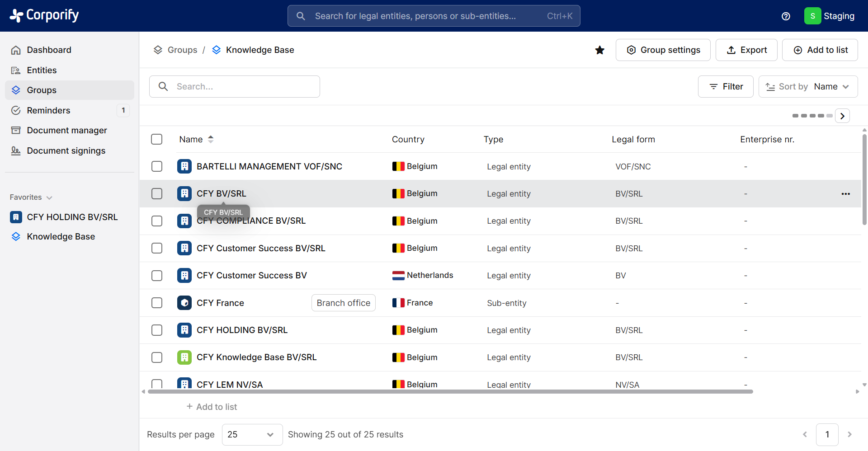The image size is (868, 451).
Task: Check the BARTELLI MANAGEMENT VOF/SNC row checkbox
Action: tap(157, 166)
